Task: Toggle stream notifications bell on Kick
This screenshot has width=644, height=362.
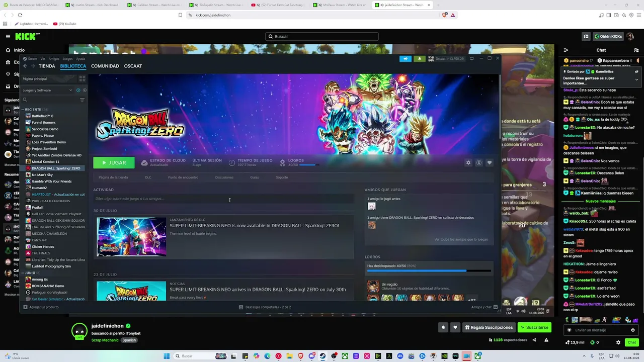Action: 443,327
